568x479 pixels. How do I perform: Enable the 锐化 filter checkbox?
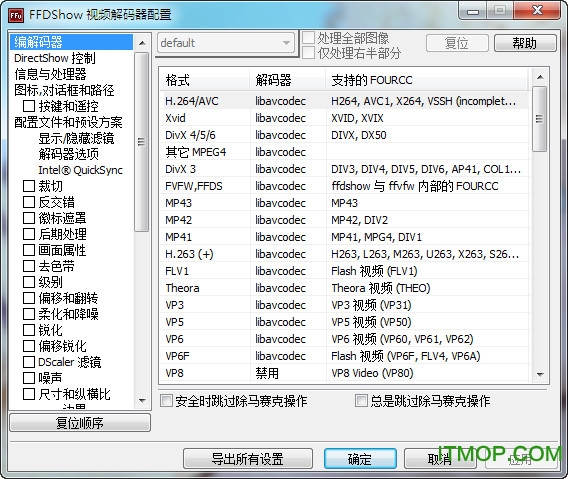click(x=29, y=330)
